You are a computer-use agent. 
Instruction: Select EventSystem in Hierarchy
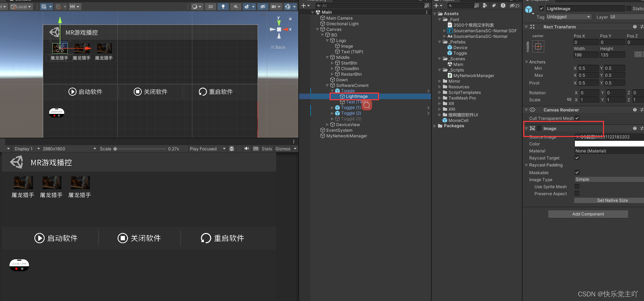point(339,130)
